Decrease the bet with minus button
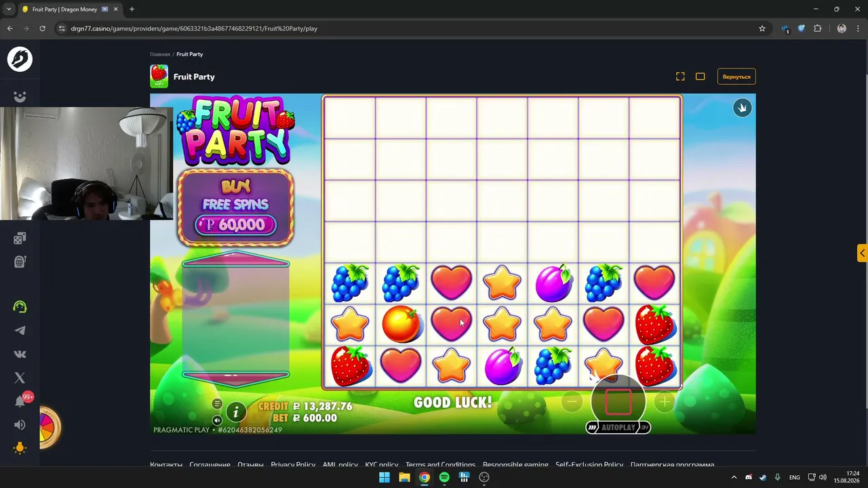Screen dimensions: 868x488 [572, 402]
